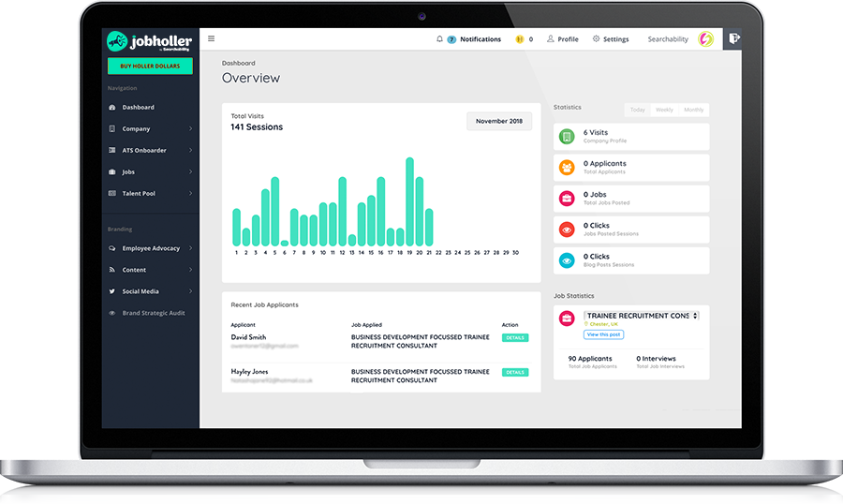Click Details button for Hayley Jones
Viewport: 843px width, 504px height.
pyautogui.click(x=515, y=372)
